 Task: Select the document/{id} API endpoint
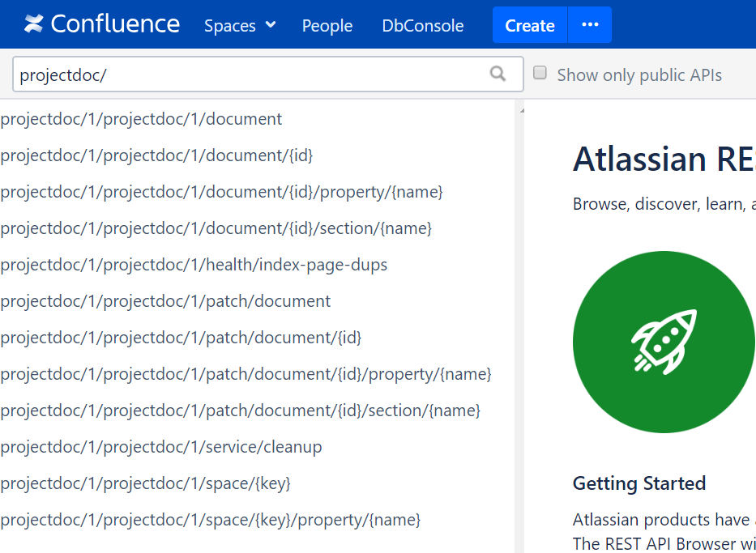[x=156, y=155]
